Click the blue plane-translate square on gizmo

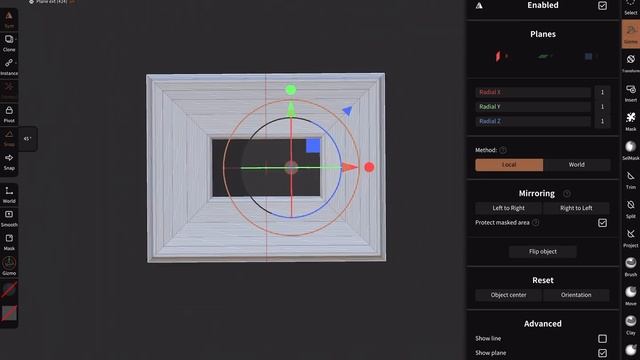(313, 146)
